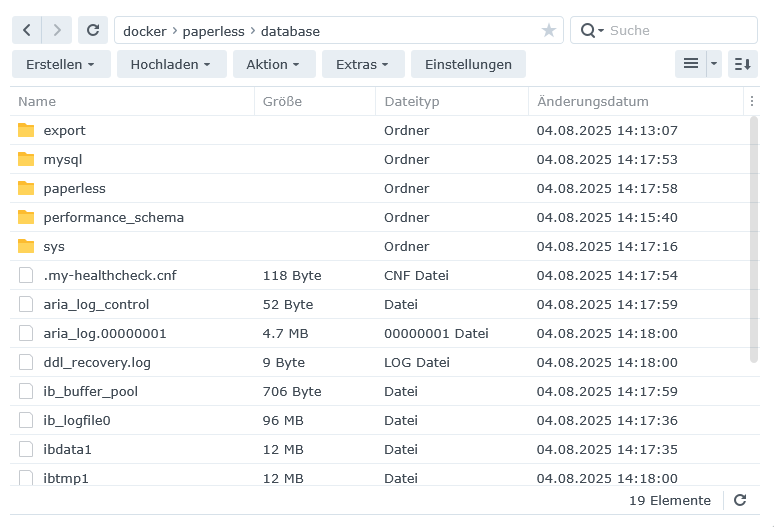The height and width of the screenshot is (527, 774).
Task: Reload the folder using the toolbar refresh icon
Action: (93, 30)
